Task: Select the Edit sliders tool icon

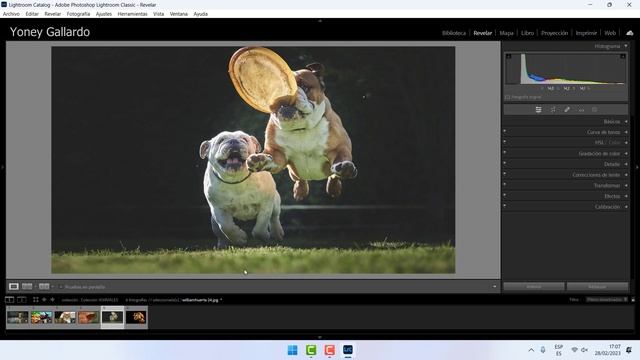Action: (538, 109)
